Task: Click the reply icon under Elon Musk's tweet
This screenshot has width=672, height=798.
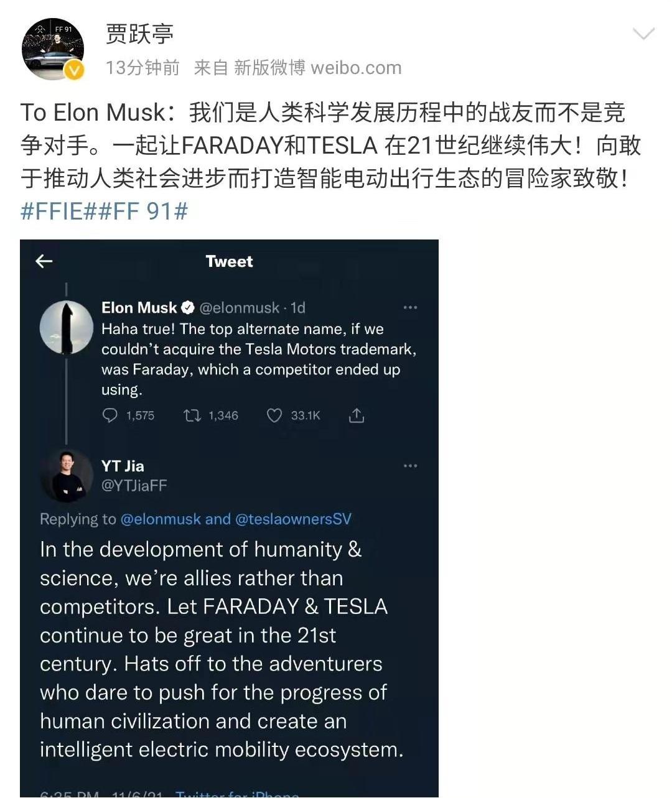Action: [x=112, y=415]
